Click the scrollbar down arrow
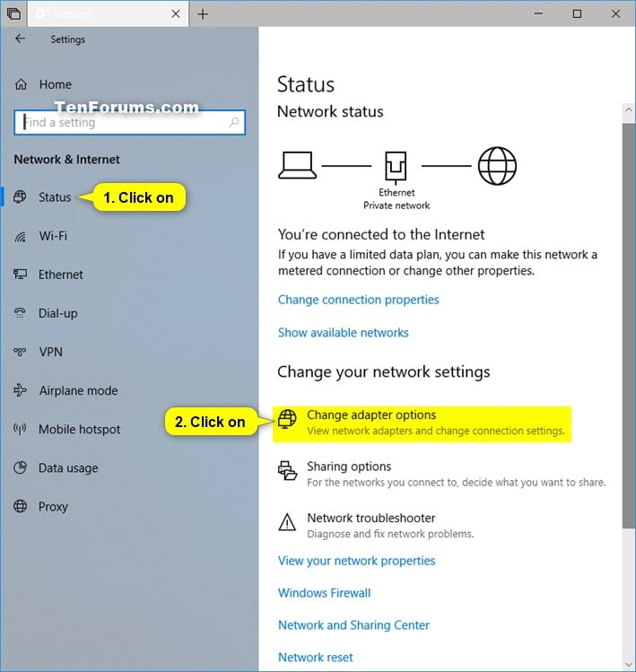Viewport: 636px width, 672px height. coord(629,664)
